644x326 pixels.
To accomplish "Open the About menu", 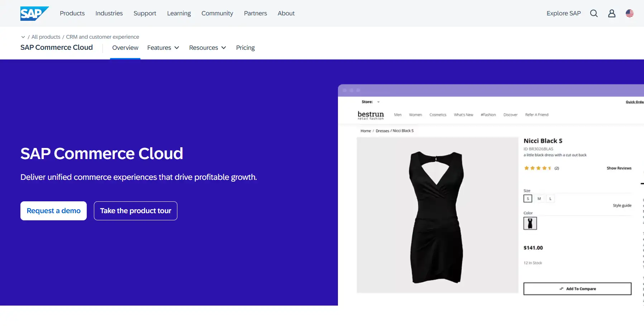I will pyautogui.click(x=286, y=13).
